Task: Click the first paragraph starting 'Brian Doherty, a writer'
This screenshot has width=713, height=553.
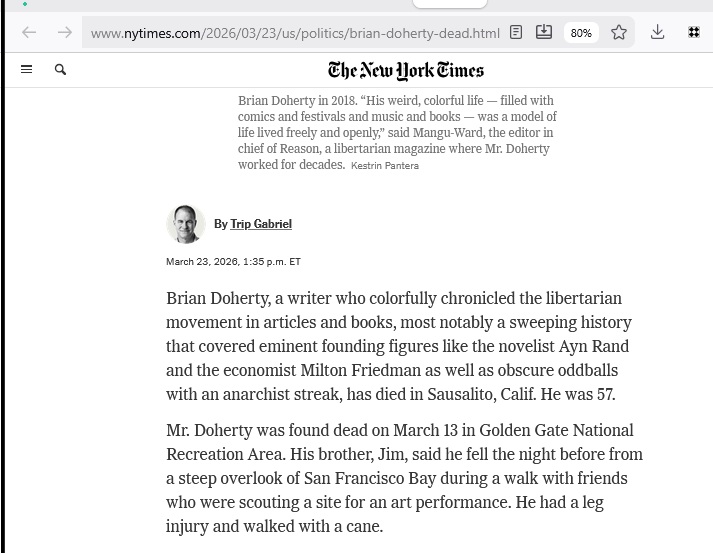Action: [x=400, y=346]
